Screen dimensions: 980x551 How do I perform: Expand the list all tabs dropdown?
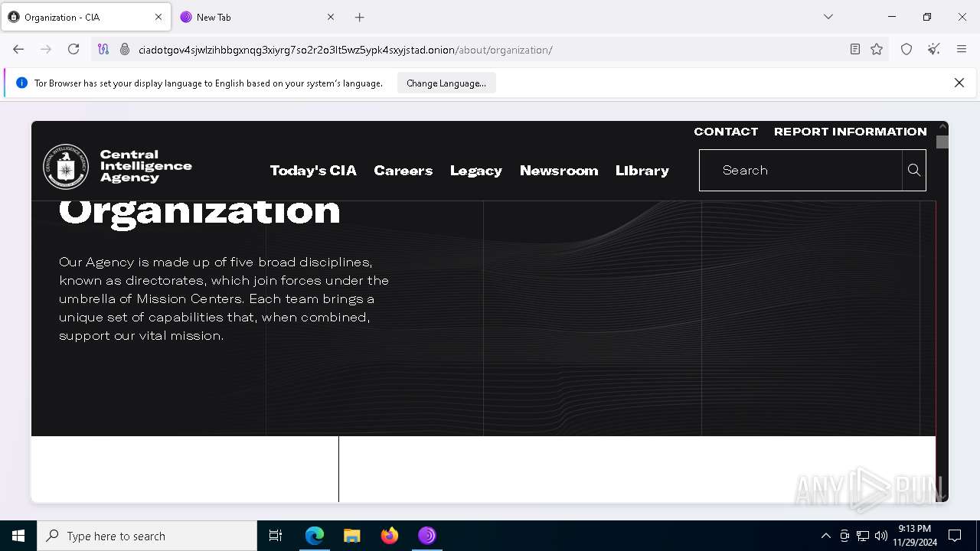coord(828,17)
